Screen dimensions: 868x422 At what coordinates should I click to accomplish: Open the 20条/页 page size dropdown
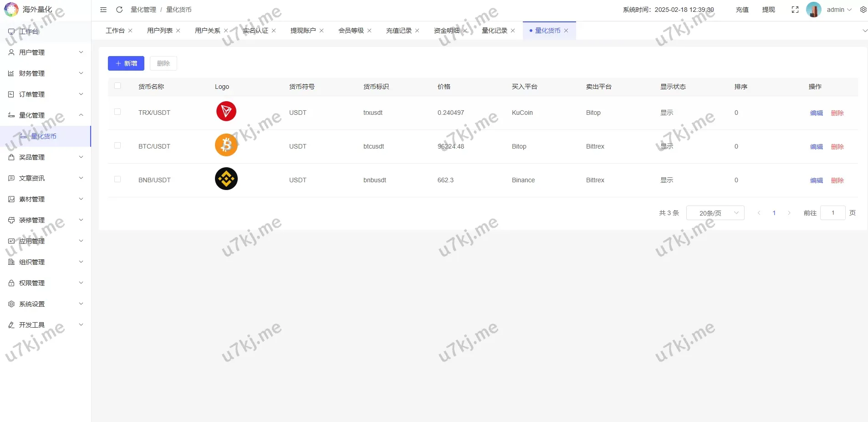point(715,213)
